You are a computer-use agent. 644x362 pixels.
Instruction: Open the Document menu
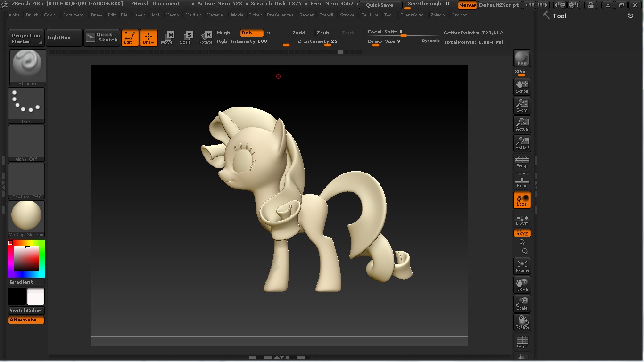click(x=74, y=15)
